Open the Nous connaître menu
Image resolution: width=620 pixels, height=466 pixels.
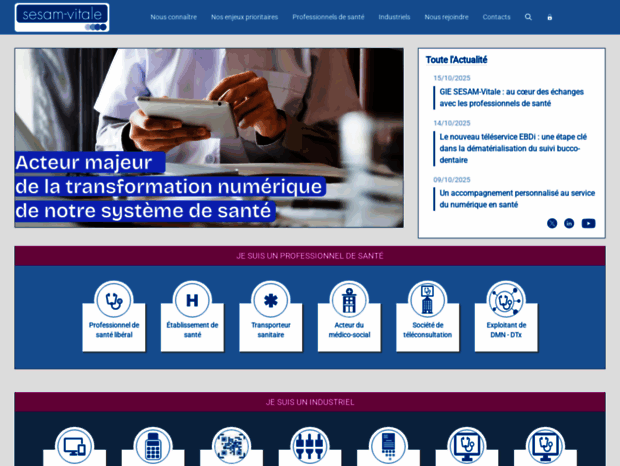click(173, 17)
